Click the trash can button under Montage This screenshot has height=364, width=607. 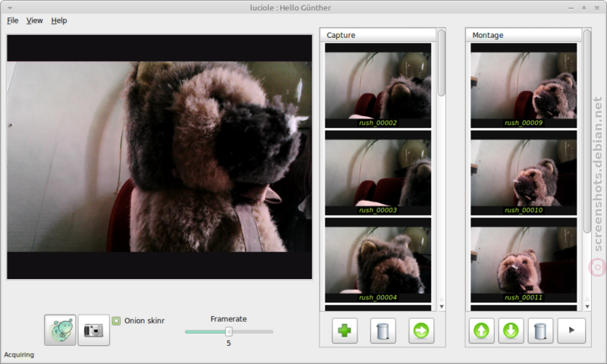[x=540, y=331]
